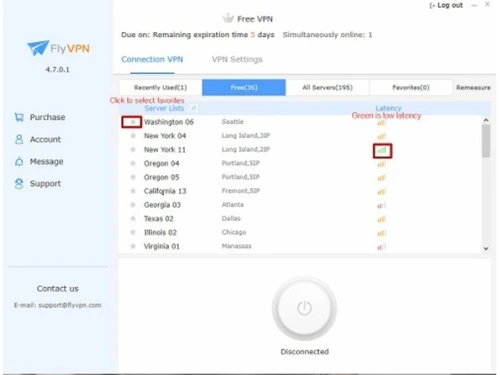Click the support@flyvpn.com email

[70, 305]
